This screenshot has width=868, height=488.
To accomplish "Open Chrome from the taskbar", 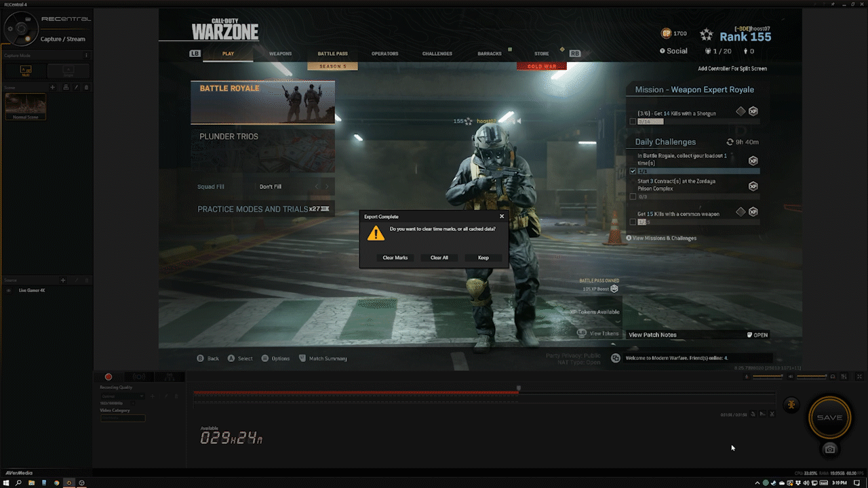I will 56,483.
